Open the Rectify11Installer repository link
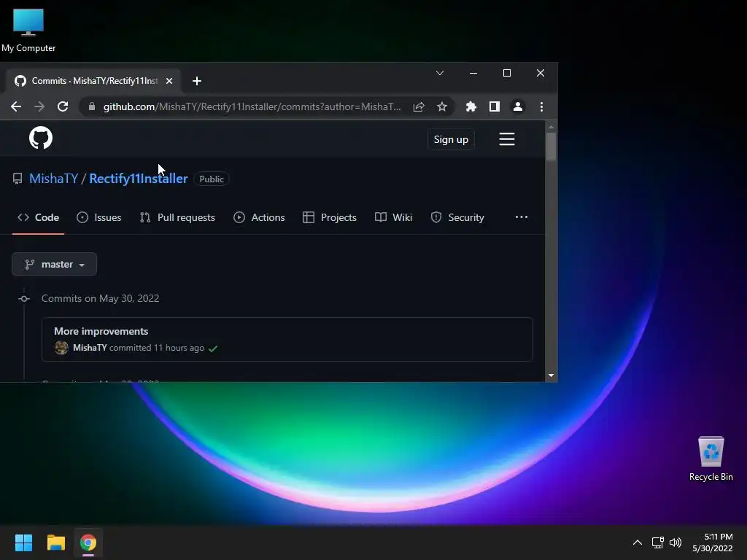Viewport: 747px width, 560px height. (x=139, y=179)
